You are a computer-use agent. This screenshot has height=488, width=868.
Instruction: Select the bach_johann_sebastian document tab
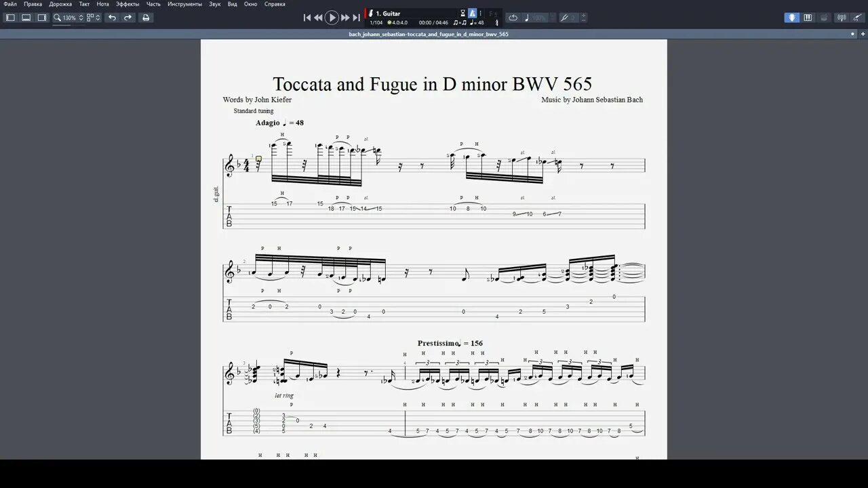429,34
